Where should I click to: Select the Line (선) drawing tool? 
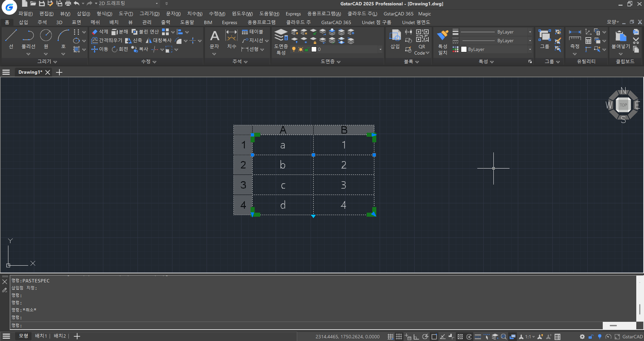click(x=11, y=39)
